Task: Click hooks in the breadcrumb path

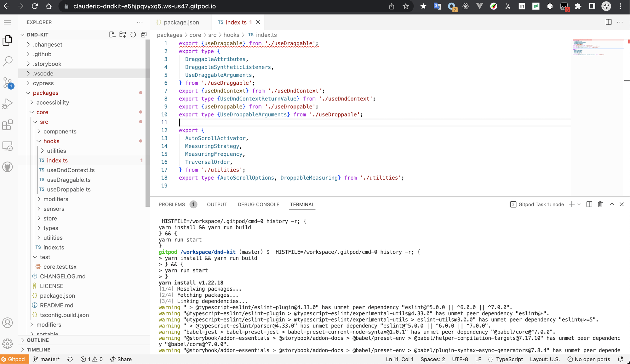Action: (231, 35)
